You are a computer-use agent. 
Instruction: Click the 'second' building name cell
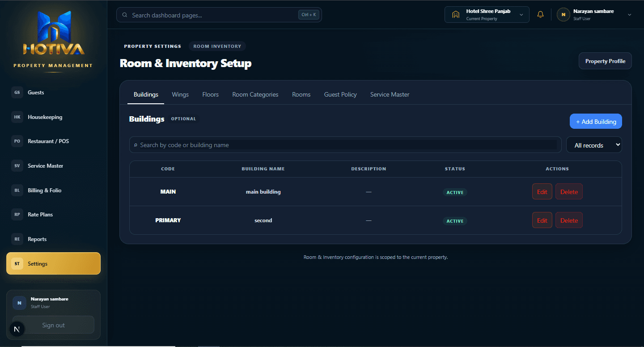263,220
